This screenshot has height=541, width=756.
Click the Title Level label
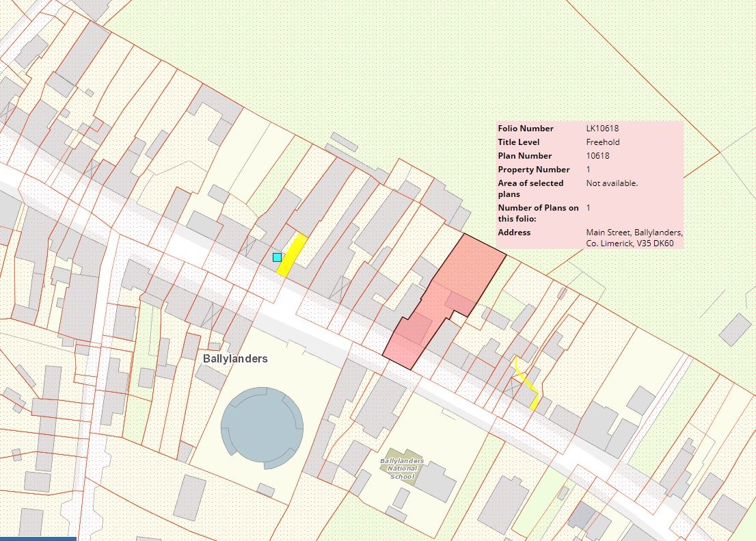coord(518,142)
